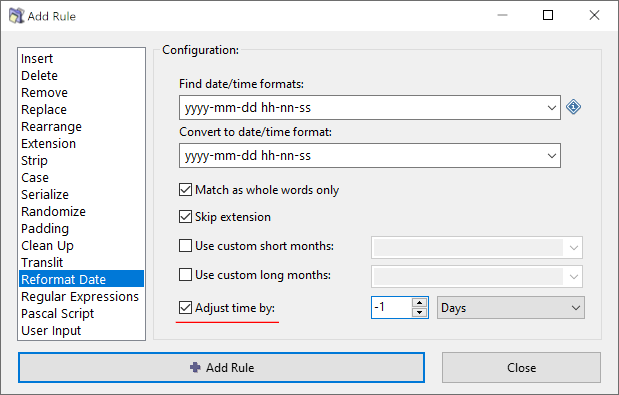Select the Randomize rule type
The height and width of the screenshot is (395, 619).
pyautogui.click(x=81, y=211)
